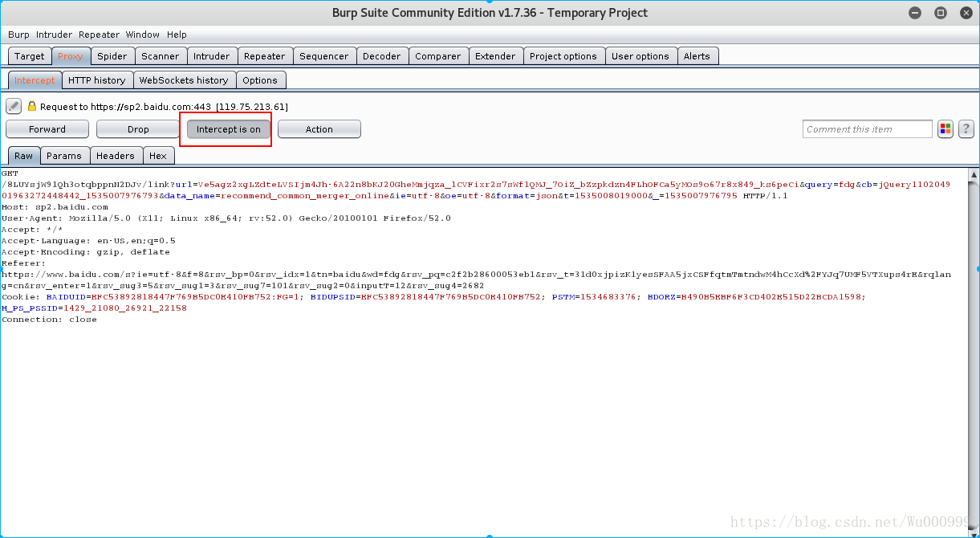Click the GET method line
This screenshot has width=980, height=538.
(10, 173)
